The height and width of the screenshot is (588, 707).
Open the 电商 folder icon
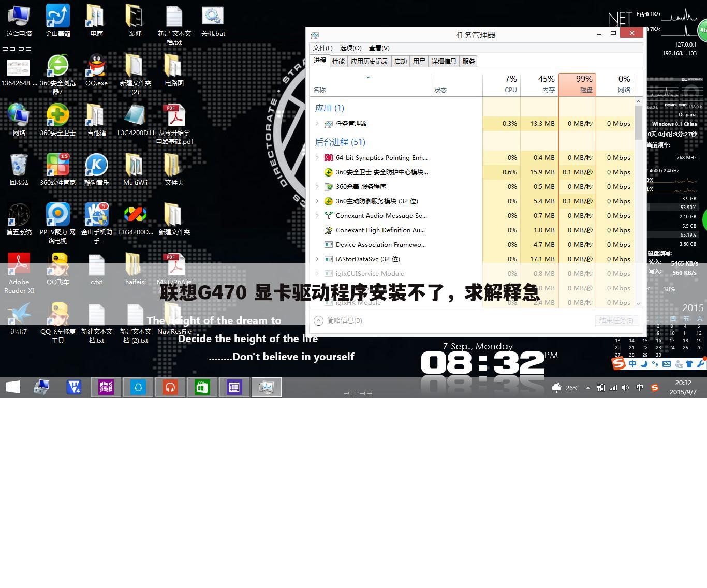coord(96,21)
